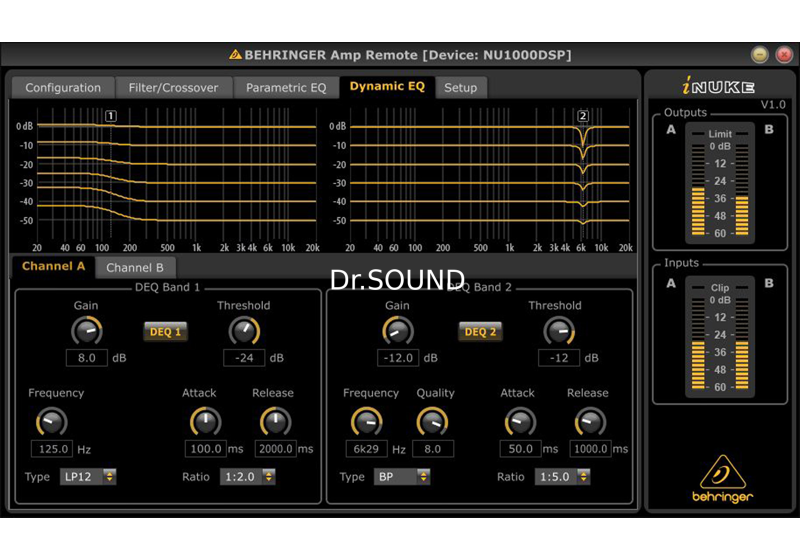The width and height of the screenshot is (800, 560).
Task: Click the -24 dB threshold field
Action: (244, 358)
